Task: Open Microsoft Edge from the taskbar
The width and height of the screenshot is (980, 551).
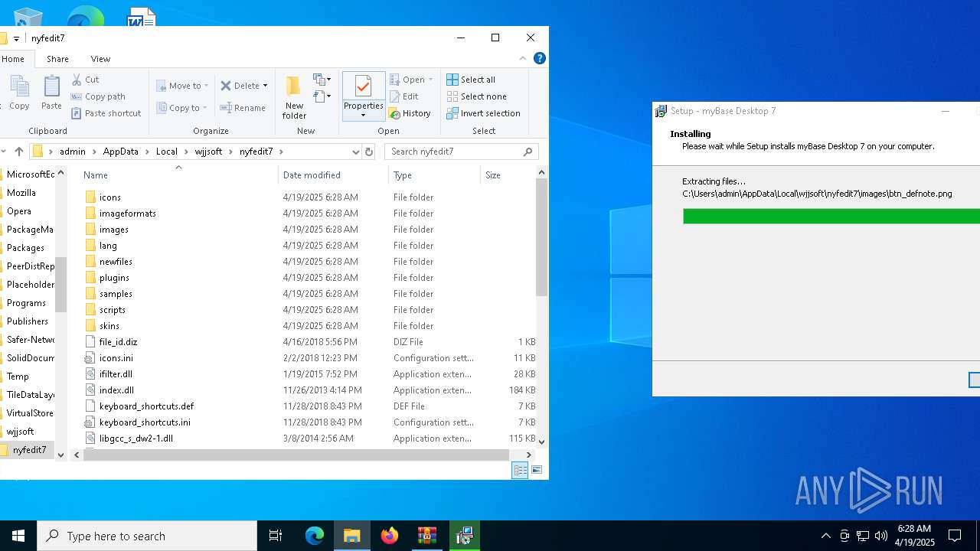Action: tap(315, 536)
